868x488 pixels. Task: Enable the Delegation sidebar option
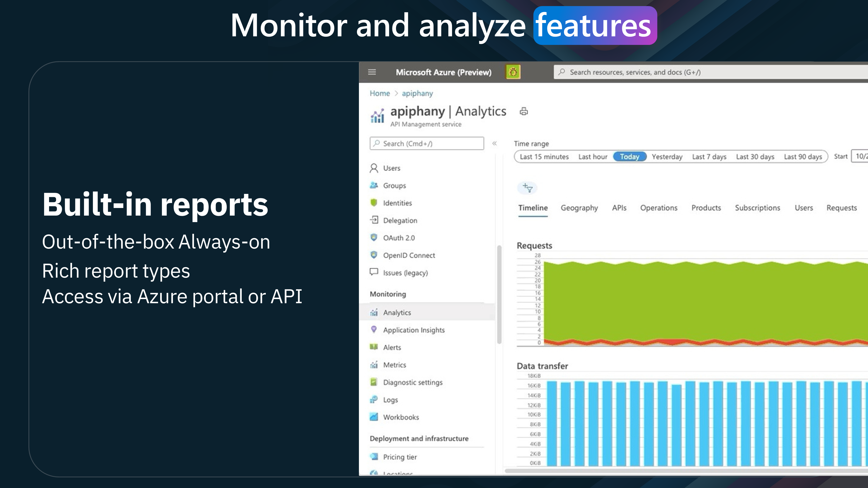tap(400, 220)
